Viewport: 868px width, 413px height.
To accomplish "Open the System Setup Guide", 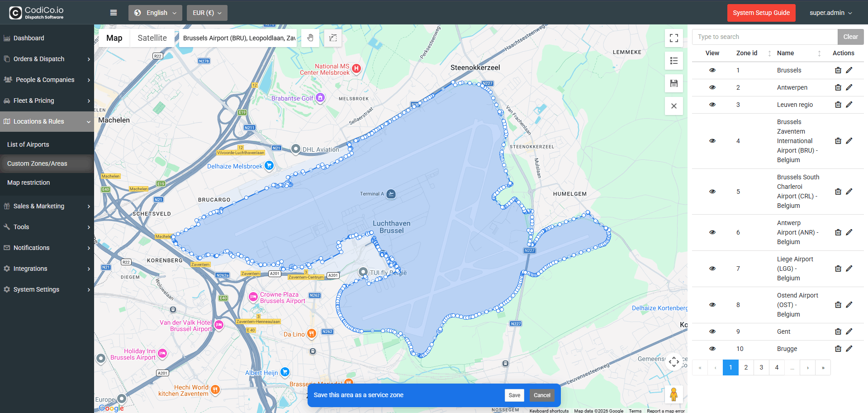I will (x=761, y=13).
